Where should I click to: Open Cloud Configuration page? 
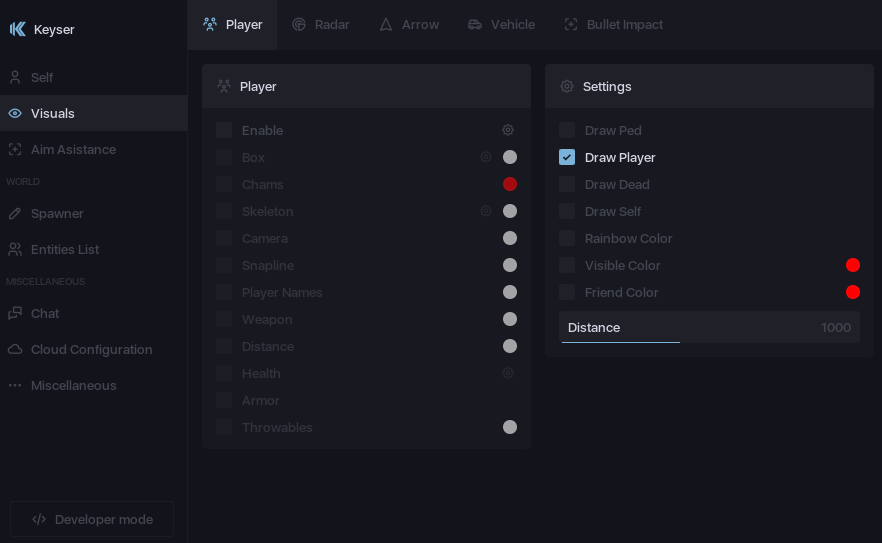point(91,349)
